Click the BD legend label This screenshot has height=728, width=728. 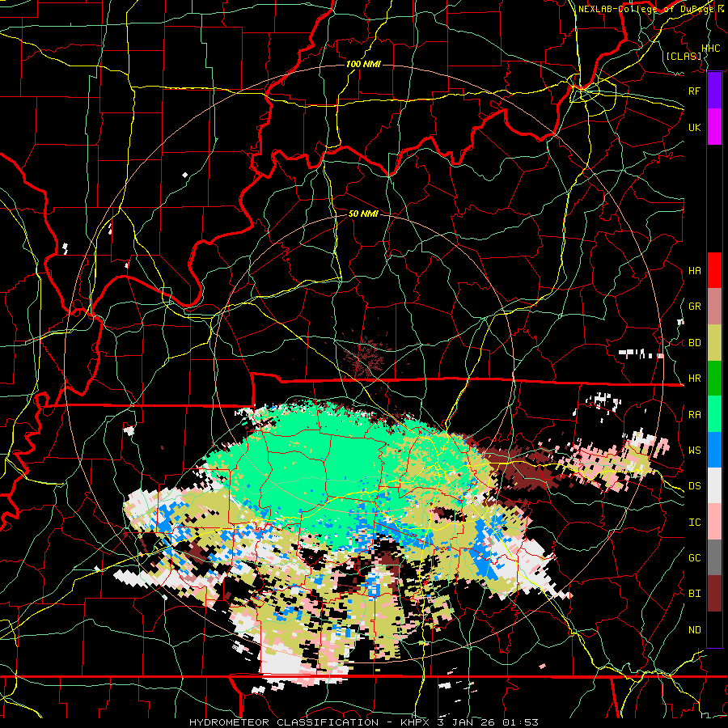coord(695,343)
